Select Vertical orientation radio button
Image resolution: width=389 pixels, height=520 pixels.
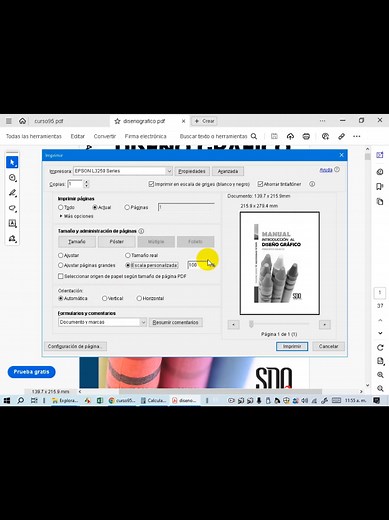click(105, 298)
